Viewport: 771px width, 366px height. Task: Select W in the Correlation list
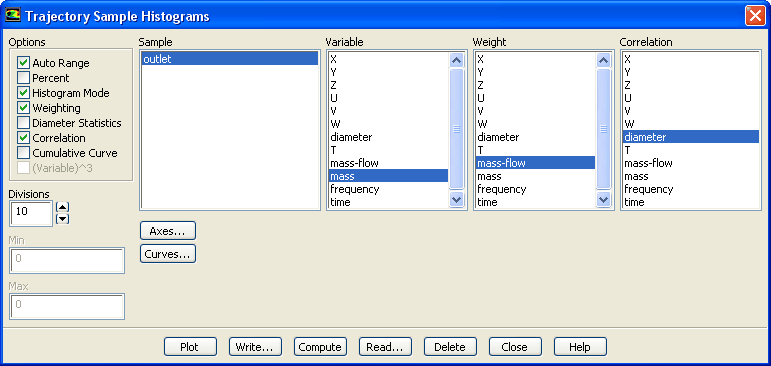tap(691, 124)
